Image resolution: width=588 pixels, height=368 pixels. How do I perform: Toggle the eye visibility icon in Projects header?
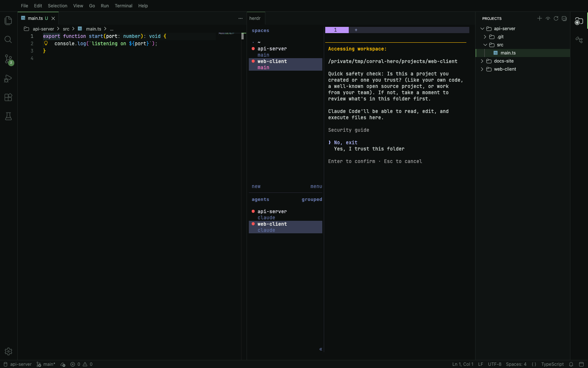(x=548, y=18)
